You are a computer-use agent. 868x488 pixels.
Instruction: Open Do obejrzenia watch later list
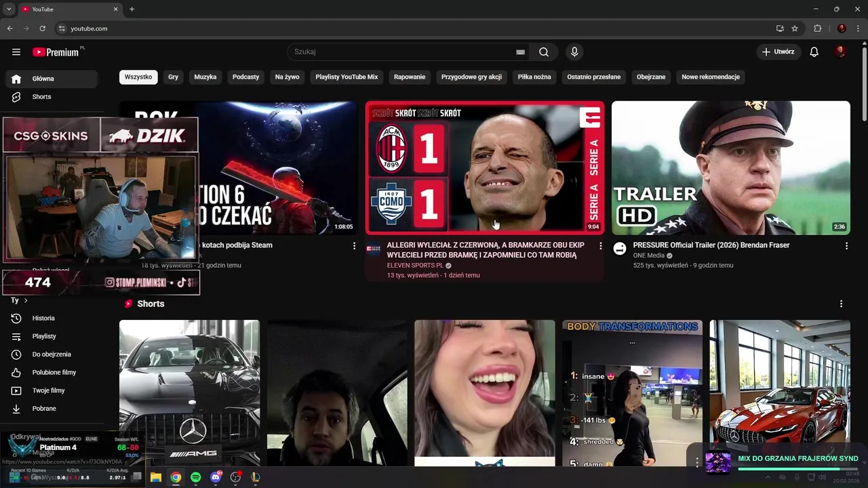(52, 354)
